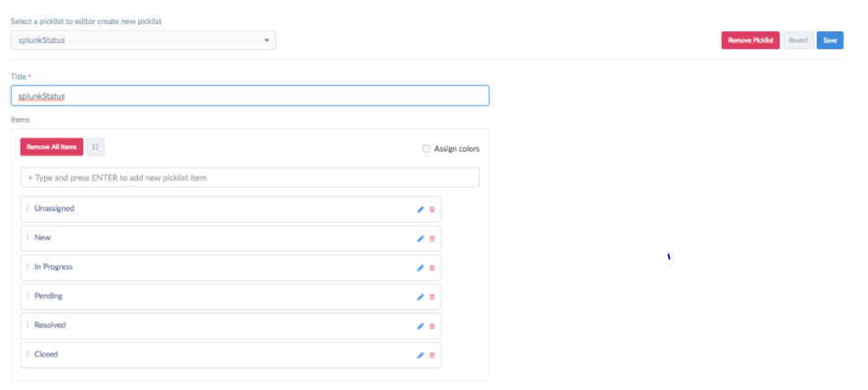Click the drag handle of In Progress row
The image size is (868, 390).
27,266
